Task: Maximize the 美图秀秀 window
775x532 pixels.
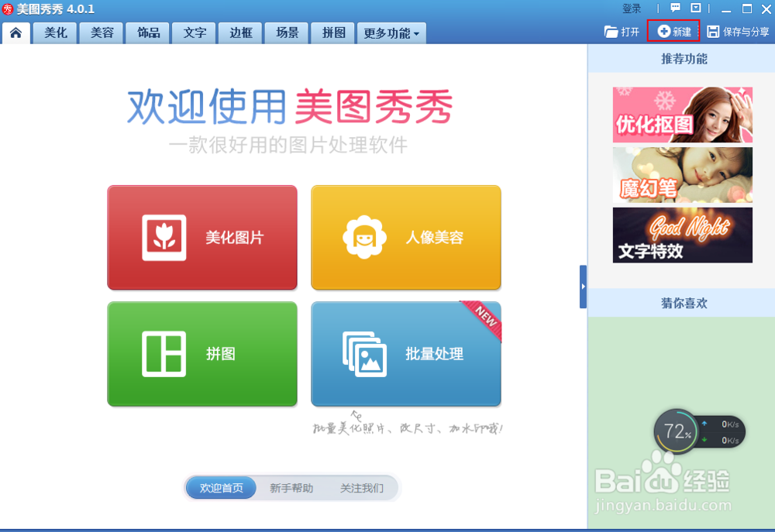Action: (x=747, y=9)
